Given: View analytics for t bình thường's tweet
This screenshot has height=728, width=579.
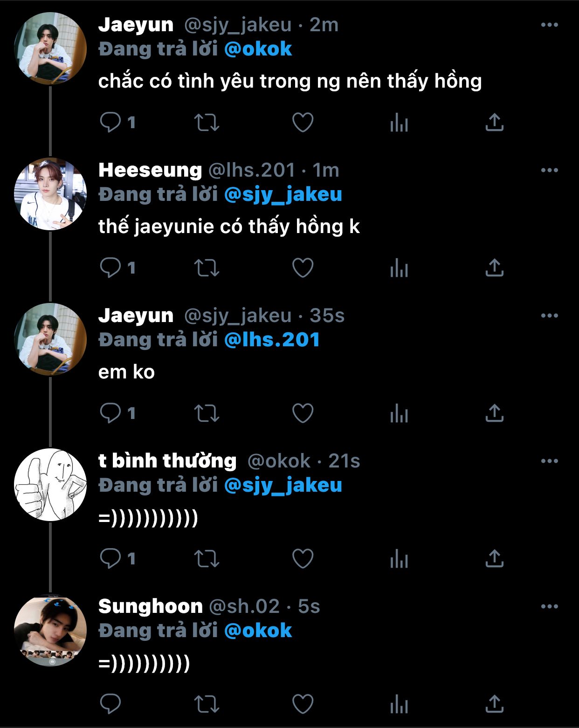Looking at the screenshot, I should click(399, 559).
